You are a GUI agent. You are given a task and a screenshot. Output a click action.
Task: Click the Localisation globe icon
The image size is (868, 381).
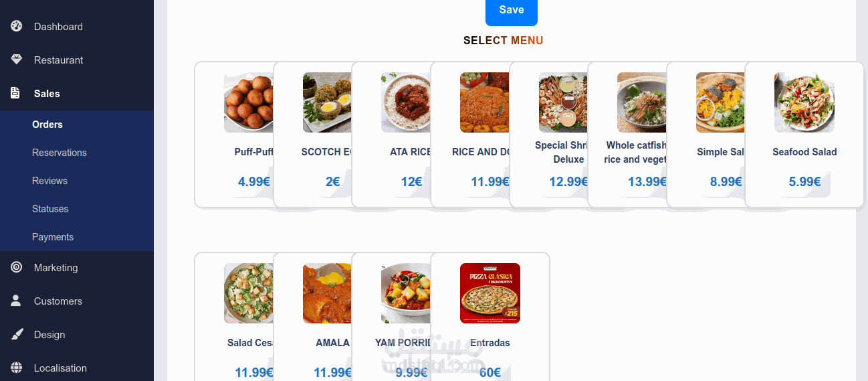point(17,368)
